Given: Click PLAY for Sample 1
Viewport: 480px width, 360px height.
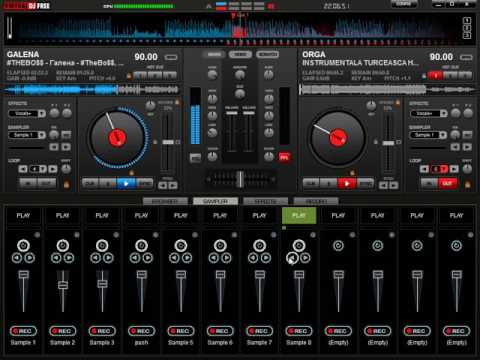Looking at the screenshot, I should click(23, 216).
